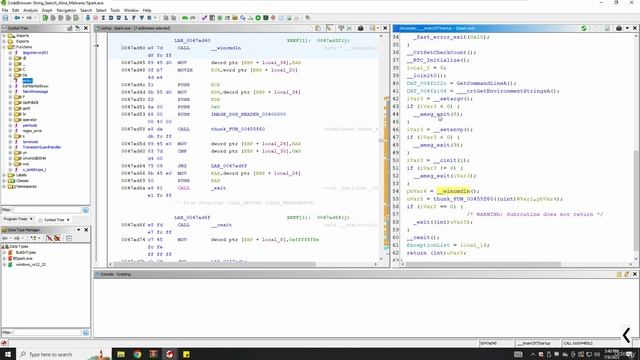
Task: Click the Console clear icon
Action: (627, 274)
